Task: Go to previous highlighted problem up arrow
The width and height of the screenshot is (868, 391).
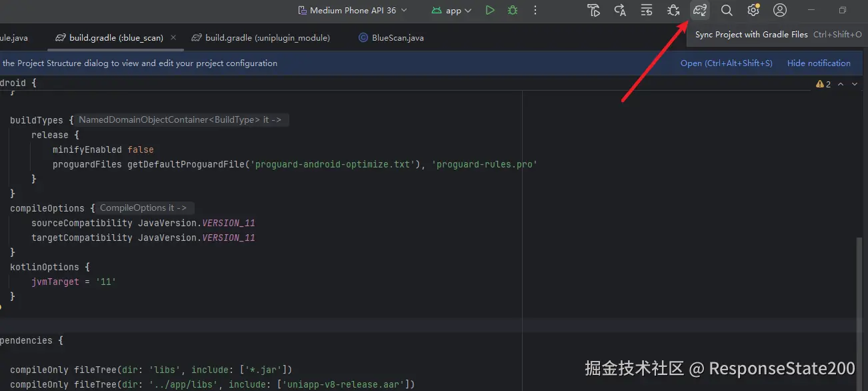Action: tap(841, 84)
